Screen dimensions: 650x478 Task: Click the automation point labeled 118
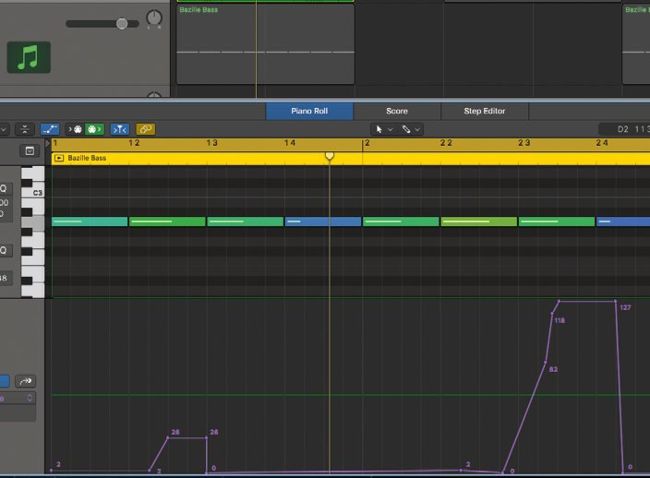point(552,314)
